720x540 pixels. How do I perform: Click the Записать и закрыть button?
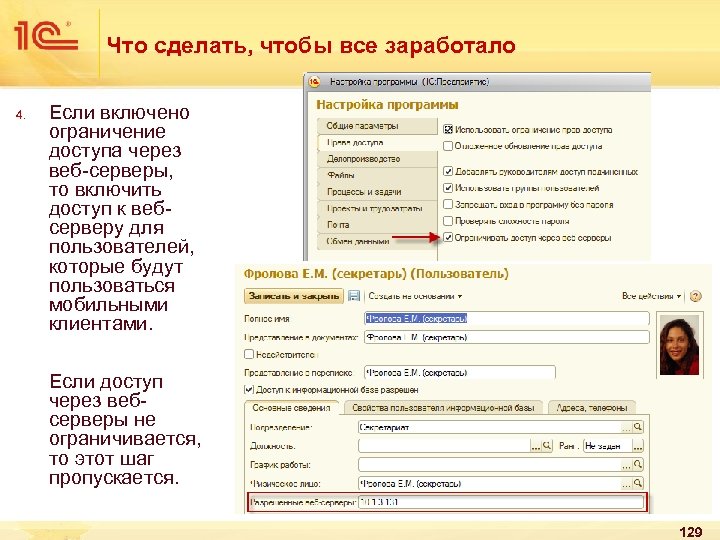click(294, 296)
